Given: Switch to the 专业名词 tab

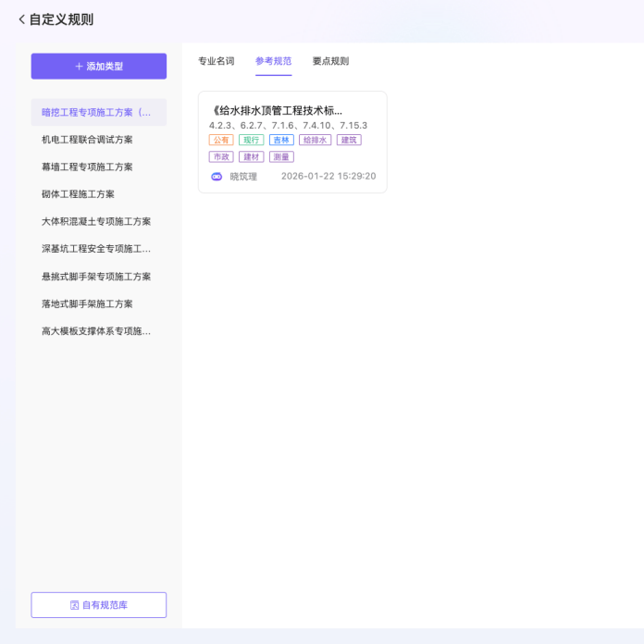Looking at the screenshot, I should [x=217, y=61].
